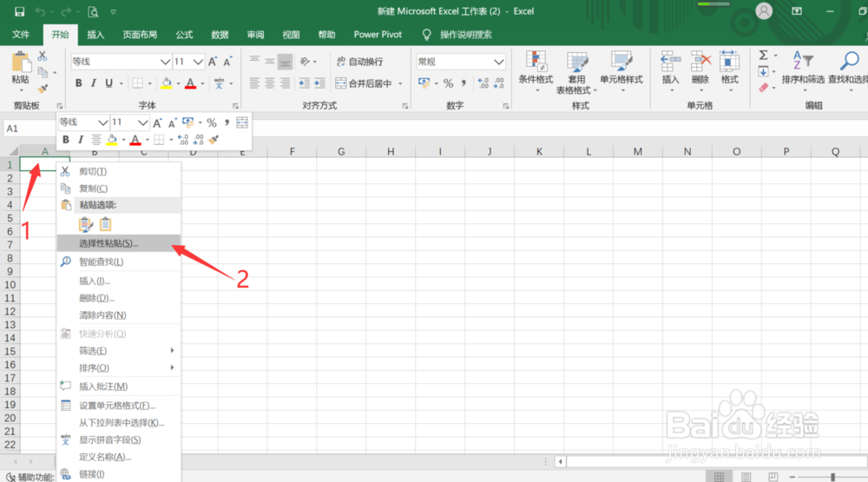Click the Find & Select magnifier icon
This screenshot has width=868, height=482.
850,61
